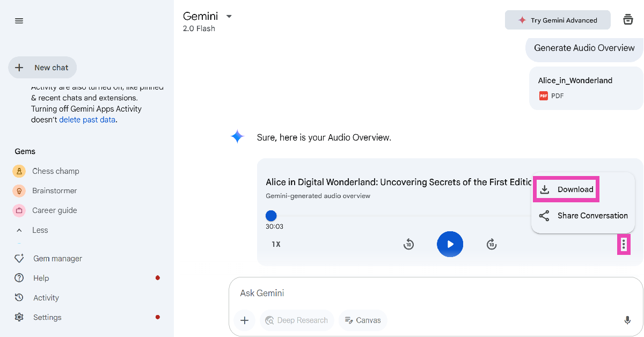Click the microphone voice input icon
Image resolution: width=644 pixels, height=337 pixels.
tap(627, 320)
